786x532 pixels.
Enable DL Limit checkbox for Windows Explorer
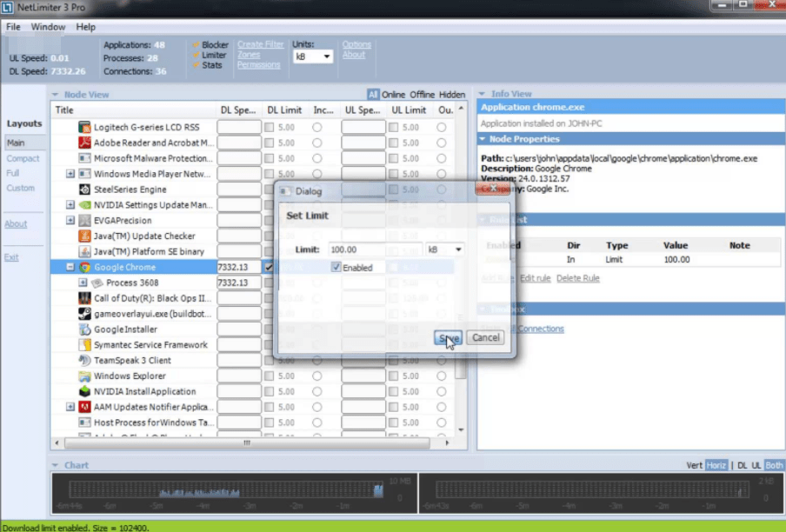270,376
